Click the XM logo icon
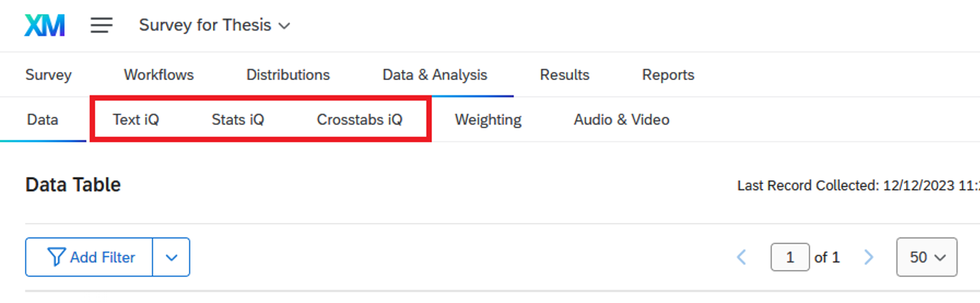 coord(45,26)
